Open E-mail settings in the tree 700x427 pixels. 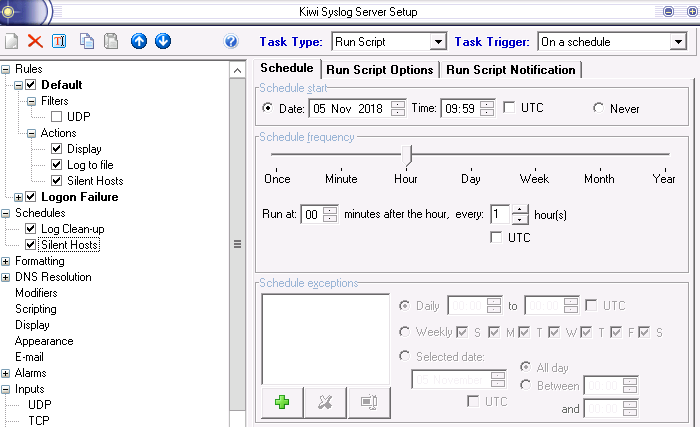tap(29, 357)
